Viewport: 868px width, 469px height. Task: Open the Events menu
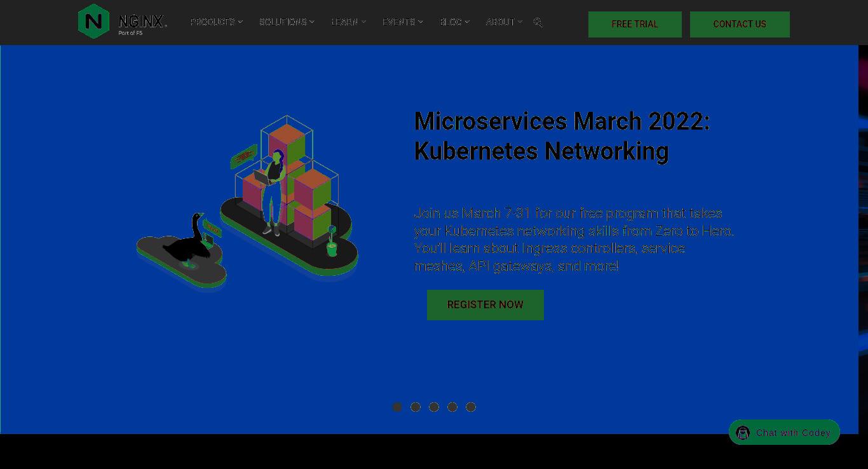402,22
